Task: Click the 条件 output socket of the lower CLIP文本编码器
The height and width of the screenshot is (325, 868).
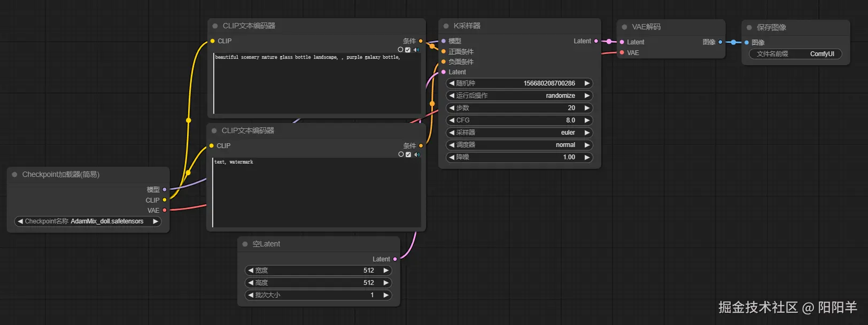Action: tap(421, 145)
